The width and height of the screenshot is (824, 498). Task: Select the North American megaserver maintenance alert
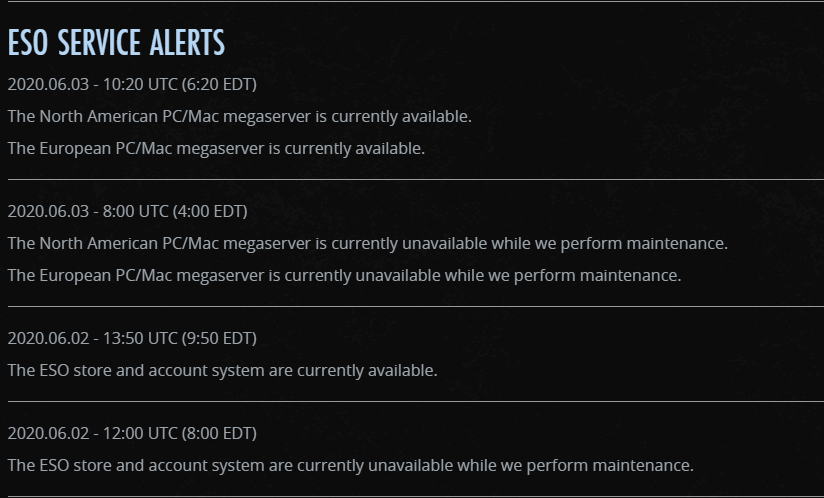pyautogui.click(x=367, y=243)
